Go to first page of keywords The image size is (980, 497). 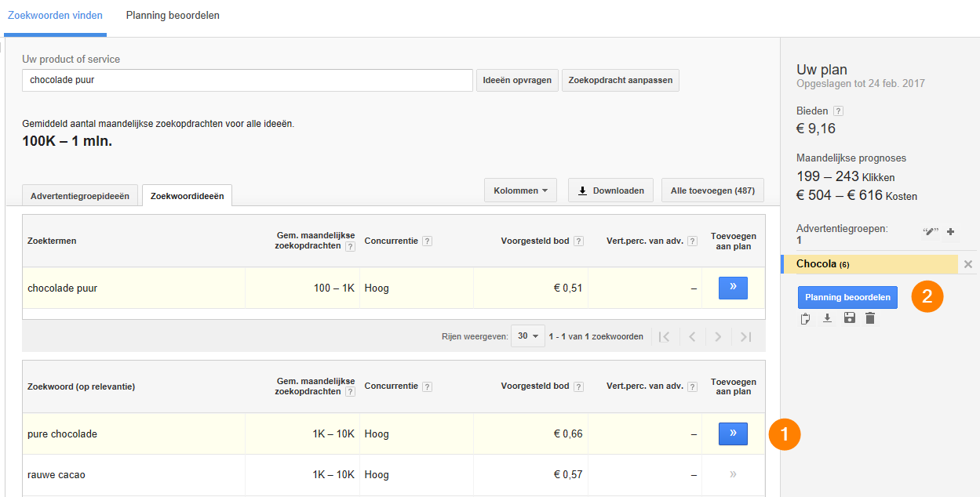(x=664, y=336)
